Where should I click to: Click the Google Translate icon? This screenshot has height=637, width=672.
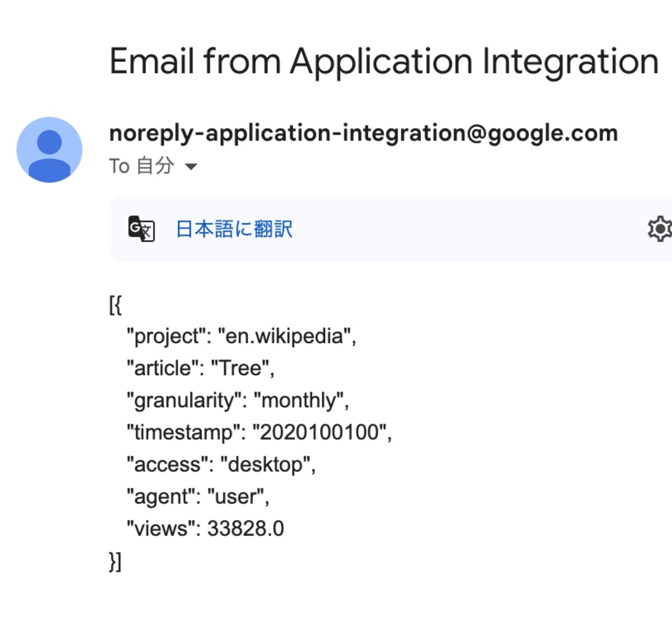point(141,229)
